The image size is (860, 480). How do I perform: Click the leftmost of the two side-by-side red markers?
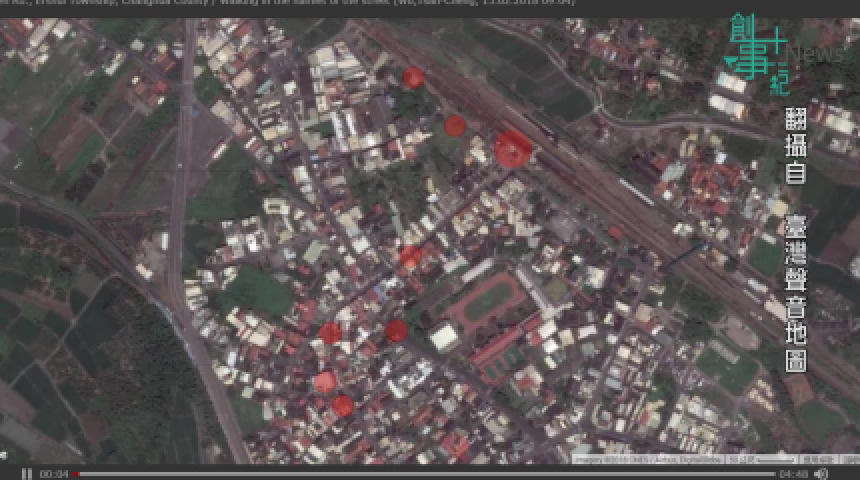[x=329, y=333]
